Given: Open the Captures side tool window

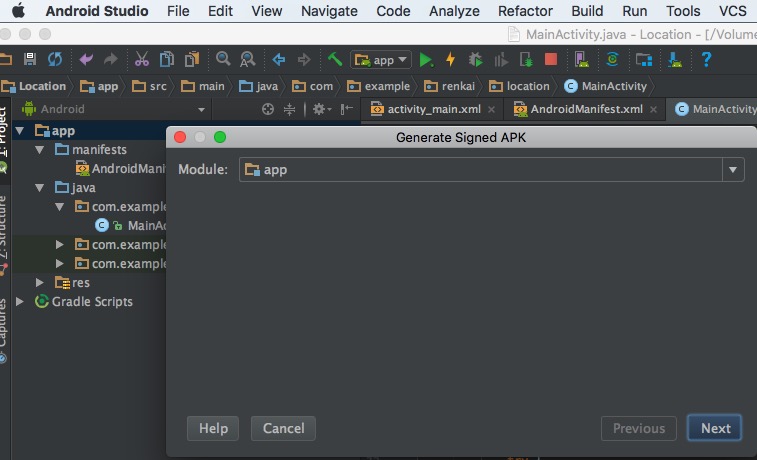Looking at the screenshot, I should pos(4,331).
